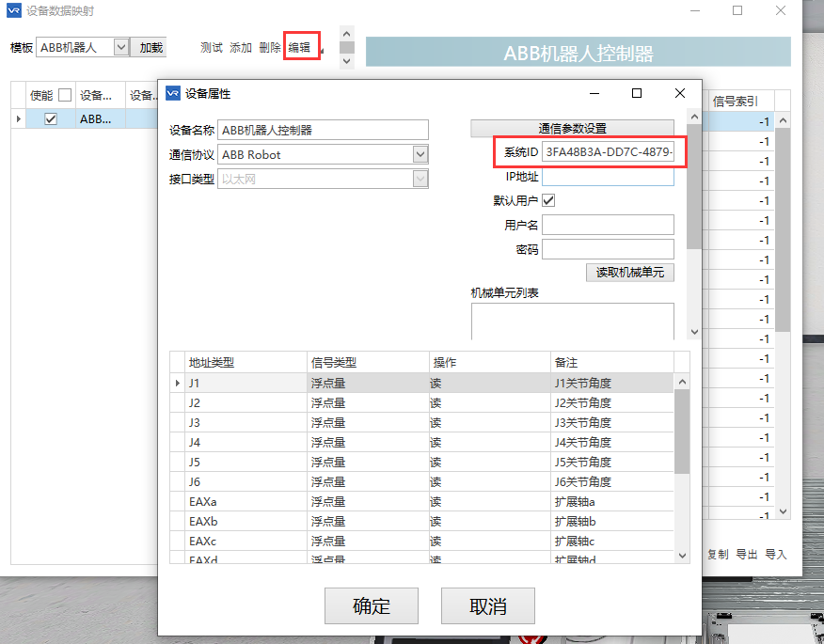This screenshot has height=644, width=824.
Task: Cancel with the 取消 button
Action: pos(487,605)
